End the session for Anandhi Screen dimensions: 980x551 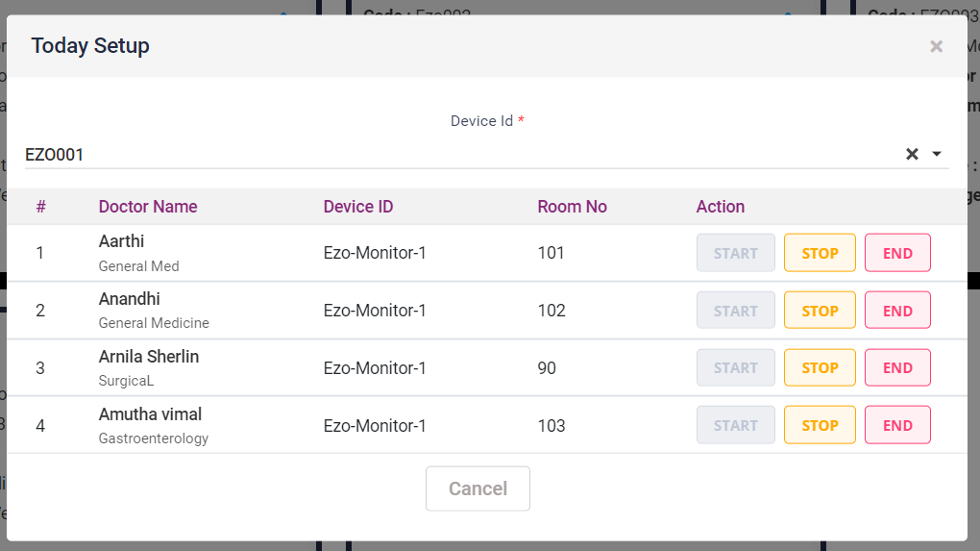click(897, 311)
